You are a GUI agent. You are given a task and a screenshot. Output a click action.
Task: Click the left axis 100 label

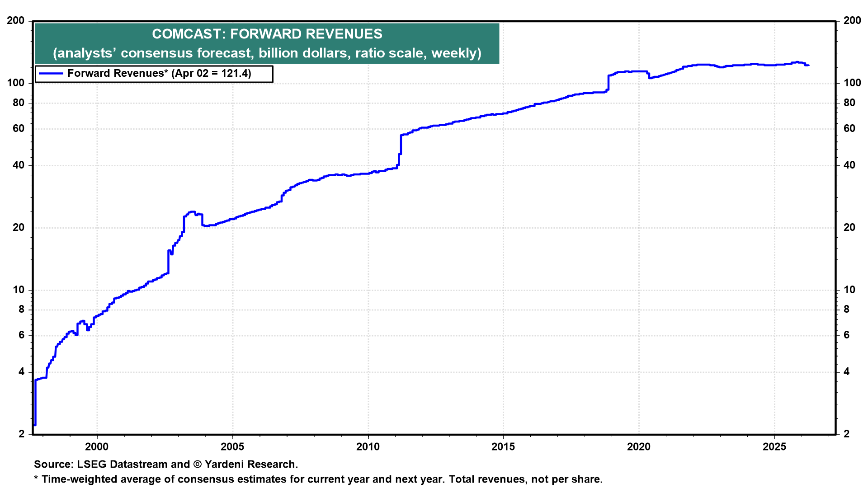16,83
